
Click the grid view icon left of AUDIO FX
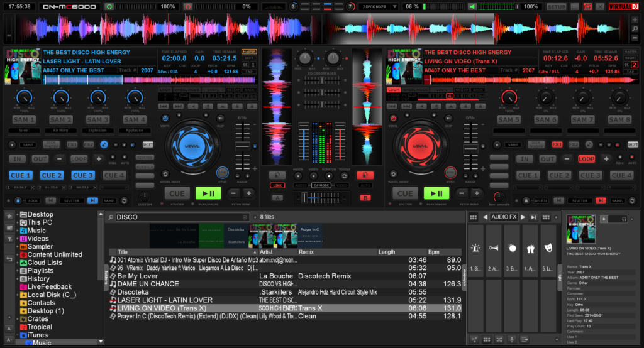coord(473,217)
